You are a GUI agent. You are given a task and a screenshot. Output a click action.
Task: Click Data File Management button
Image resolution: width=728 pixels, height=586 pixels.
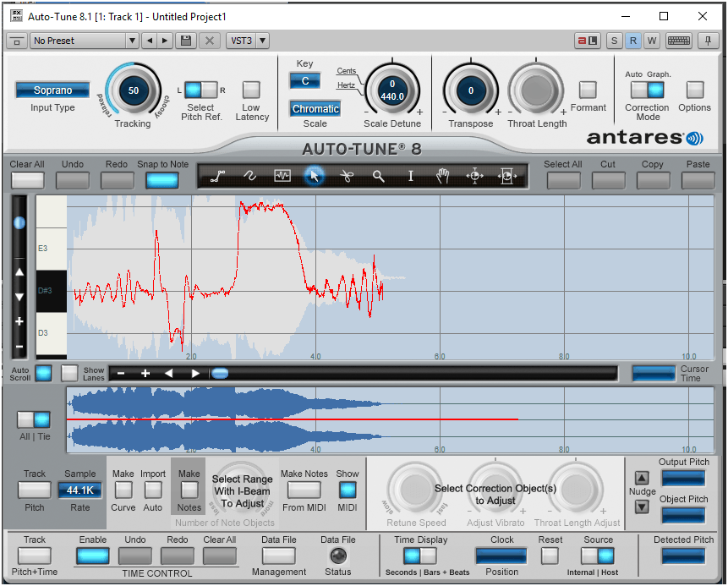[278, 556]
